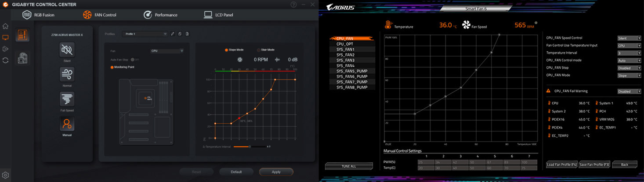The image size is (644, 182).
Task: Open Performance section in Control Center
Action: tap(160, 14)
